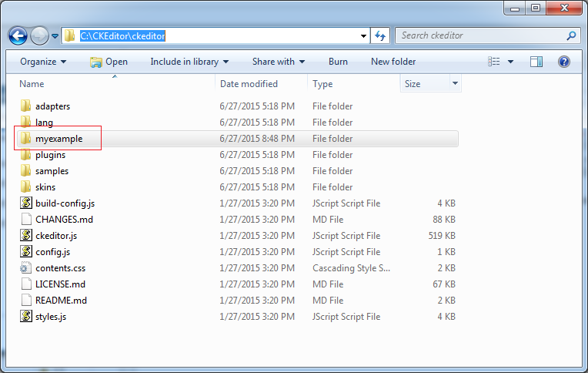Click the styles.js script icon
The width and height of the screenshot is (588, 373).
coord(26,316)
